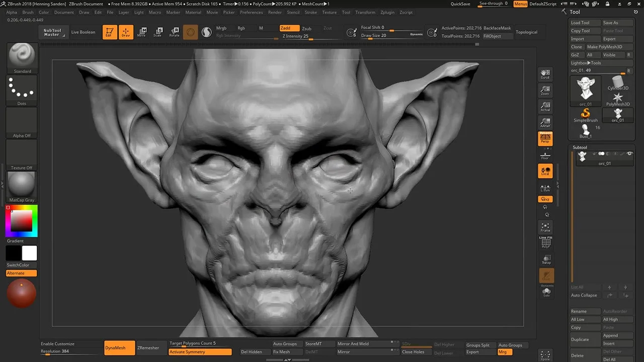
Task: Open the MatCap Gray material picker
Action: [x=22, y=187]
